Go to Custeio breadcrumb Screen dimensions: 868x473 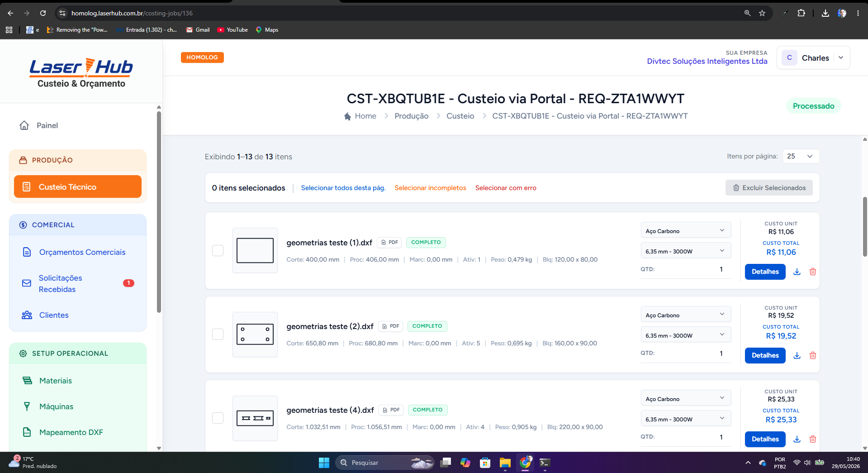point(460,116)
